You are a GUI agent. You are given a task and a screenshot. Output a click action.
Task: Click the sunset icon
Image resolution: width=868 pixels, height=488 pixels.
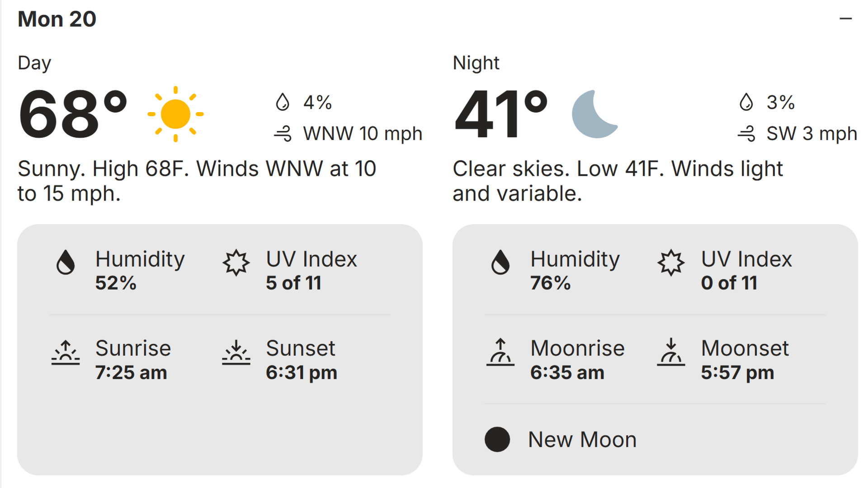click(x=236, y=352)
